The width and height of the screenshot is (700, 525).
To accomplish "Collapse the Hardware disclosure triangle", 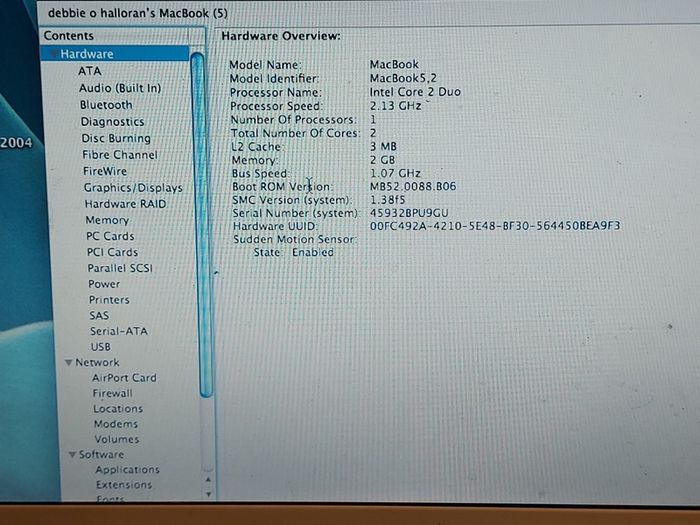I will pyautogui.click(x=53, y=54).
